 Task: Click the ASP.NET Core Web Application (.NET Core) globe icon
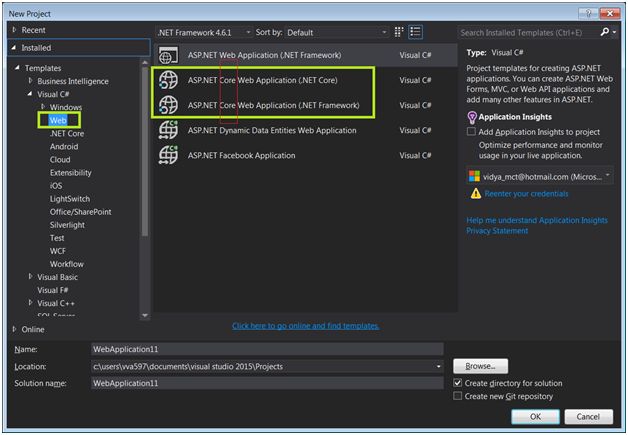point(168,80)
